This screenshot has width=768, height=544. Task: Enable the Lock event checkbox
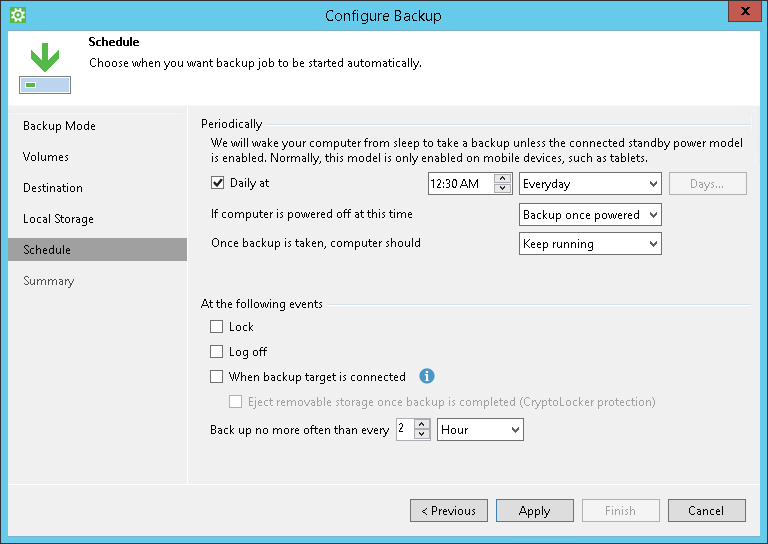(217, 327)
